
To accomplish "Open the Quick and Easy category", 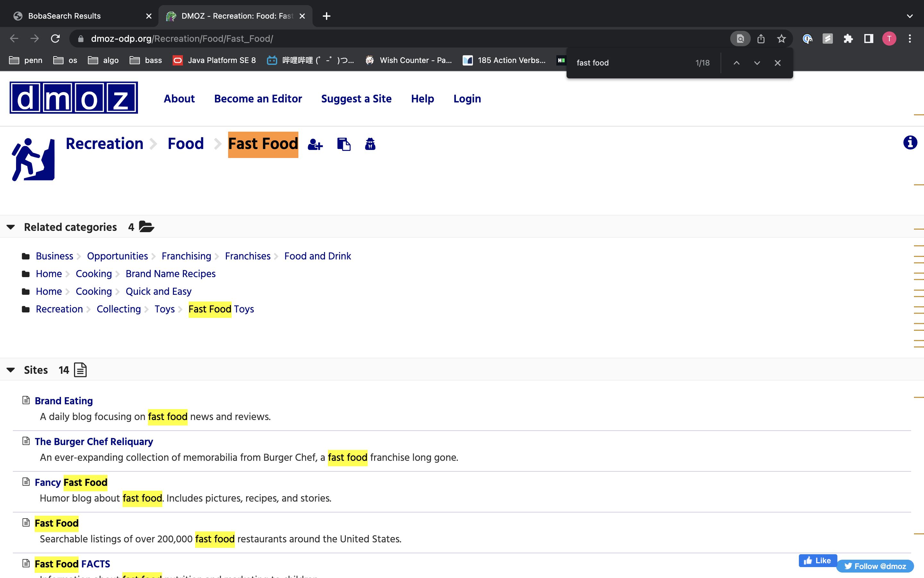I will coord(158,291).
